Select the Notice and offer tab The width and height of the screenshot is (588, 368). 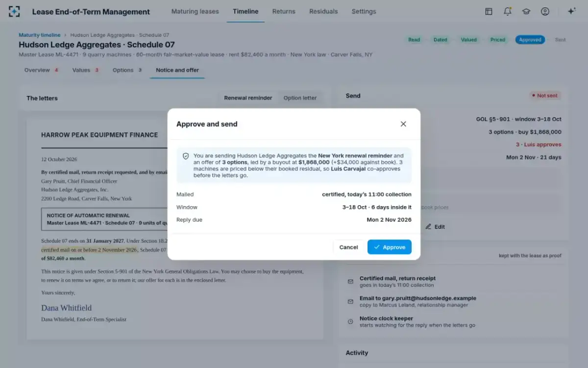pyautogui.click(x=177, y=70)
